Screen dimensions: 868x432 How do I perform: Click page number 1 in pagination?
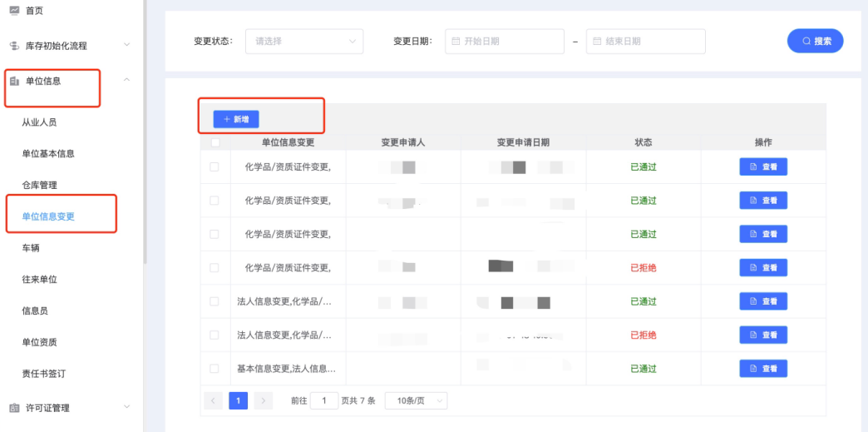coord(239,401)
